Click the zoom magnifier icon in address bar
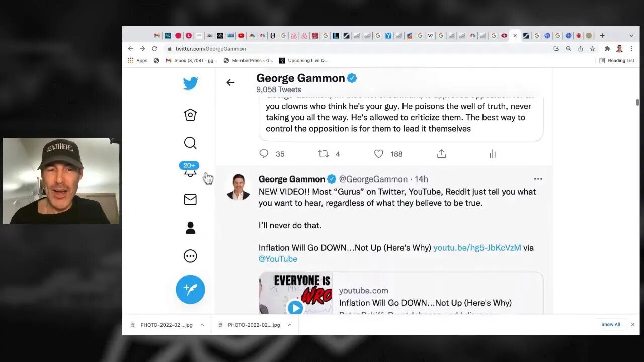The width and height of the screenshot is (644, 362). 569,49
